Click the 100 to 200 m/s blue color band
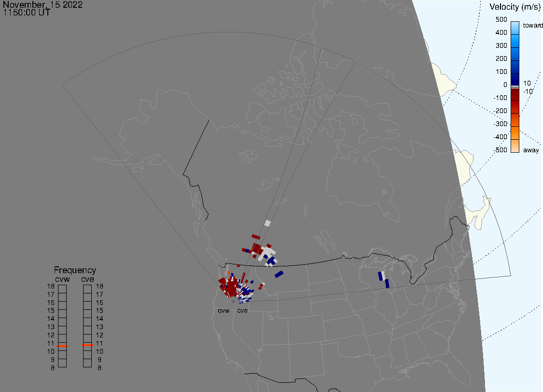 click(515, 67)
